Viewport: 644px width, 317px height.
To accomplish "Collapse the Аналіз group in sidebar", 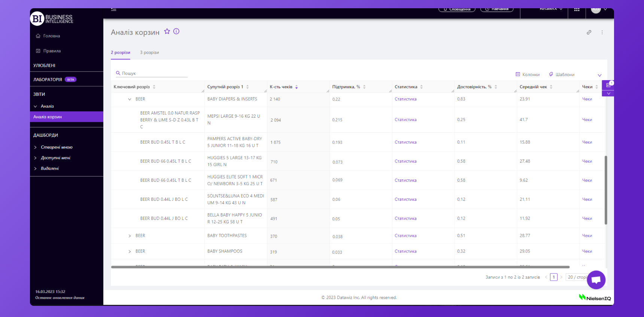I will (x=36, y=106).
